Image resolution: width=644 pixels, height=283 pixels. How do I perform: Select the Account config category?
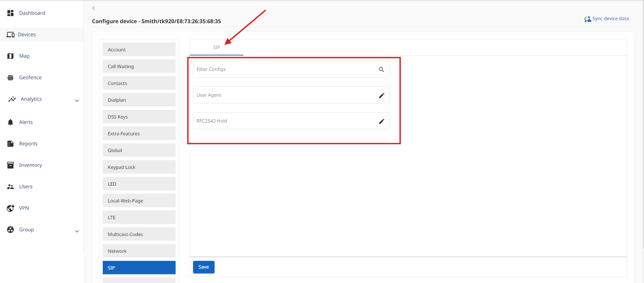139,49
